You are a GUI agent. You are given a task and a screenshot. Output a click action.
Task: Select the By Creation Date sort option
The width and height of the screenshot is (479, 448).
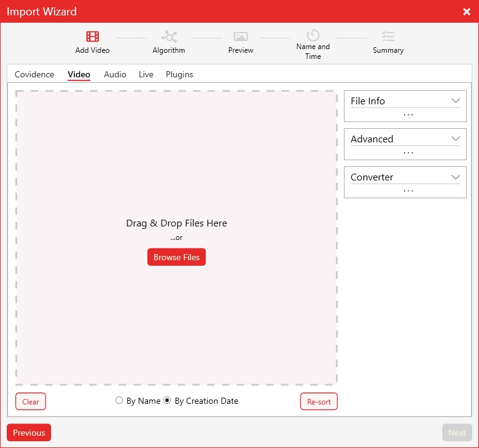[x=167, y=400]
